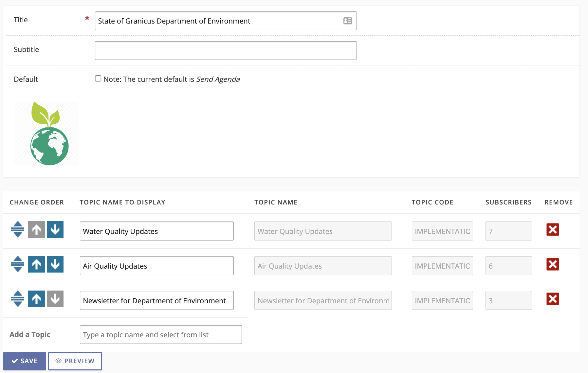This screenshot has width=588, height=373.
Task: Click the Save button
Action: click(25, 361)
